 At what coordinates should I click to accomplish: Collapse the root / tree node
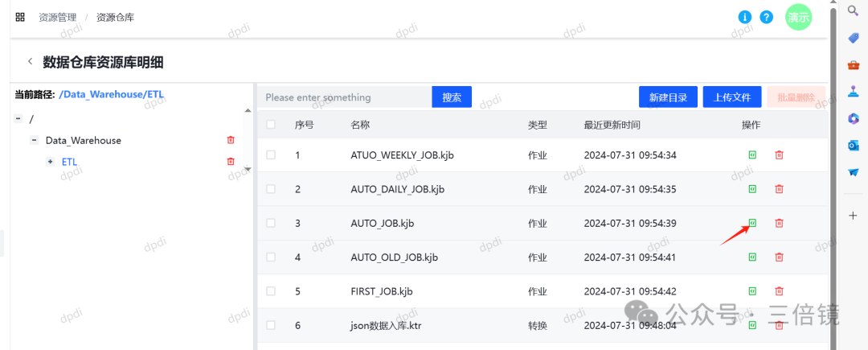click(x=18, y=119)
